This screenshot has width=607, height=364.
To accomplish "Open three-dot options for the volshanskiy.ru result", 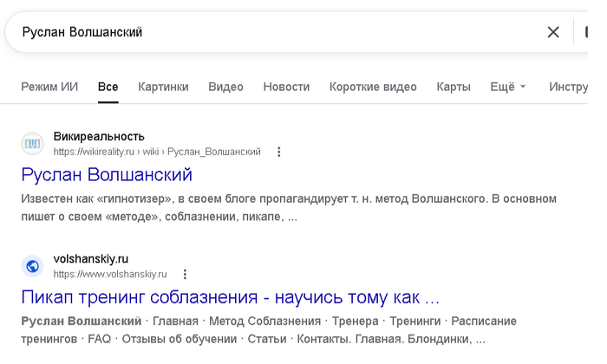I will (185, 274).
